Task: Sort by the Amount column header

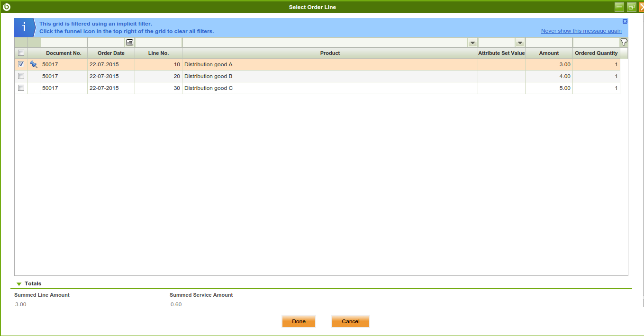Action: click(x=549, y=53)
